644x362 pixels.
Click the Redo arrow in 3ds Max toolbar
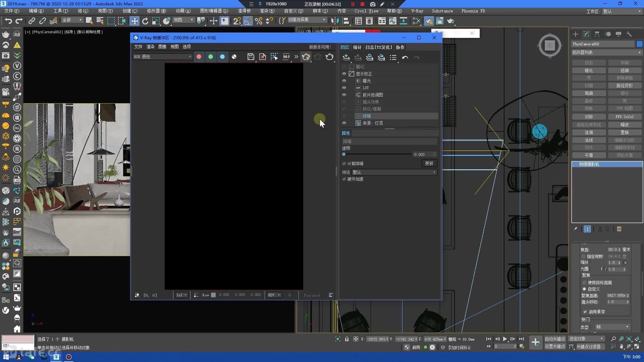pos(19,21)
